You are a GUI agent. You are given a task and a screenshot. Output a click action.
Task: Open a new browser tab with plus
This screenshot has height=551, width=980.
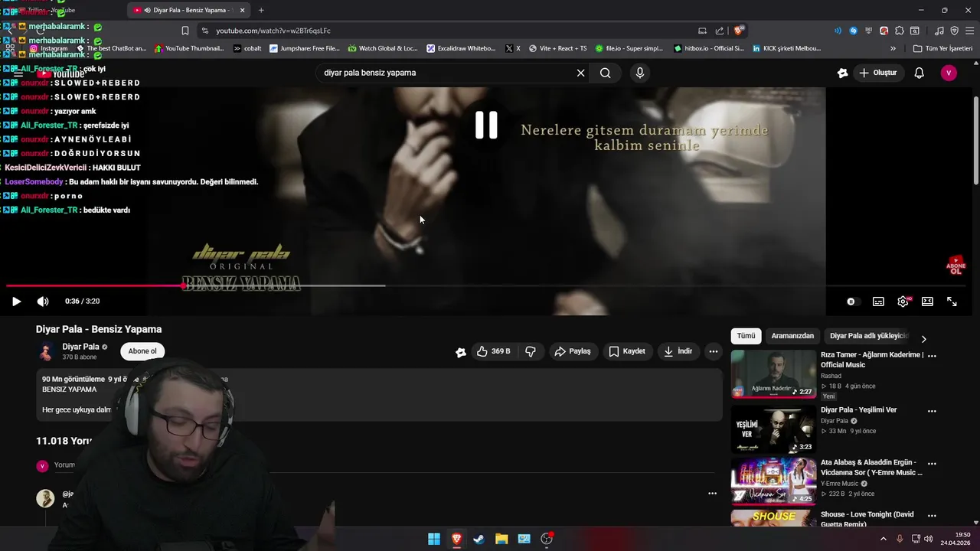pos(261,10)
